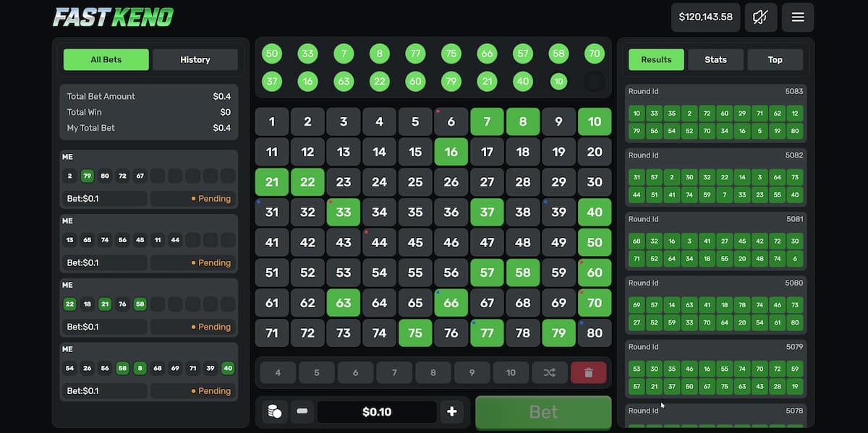Click the $120,143.58 balance display
The image size is (868, 433).
(705, 17)
